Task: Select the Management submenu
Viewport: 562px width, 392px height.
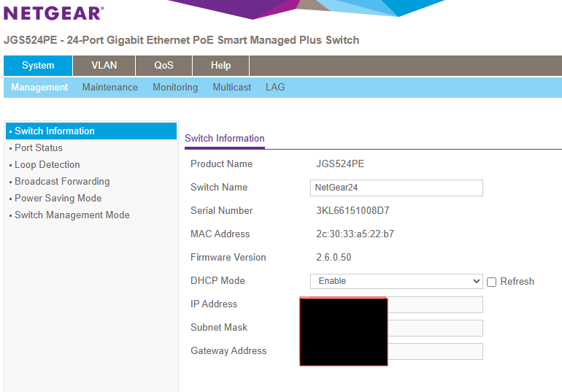Action: point(39,88)
